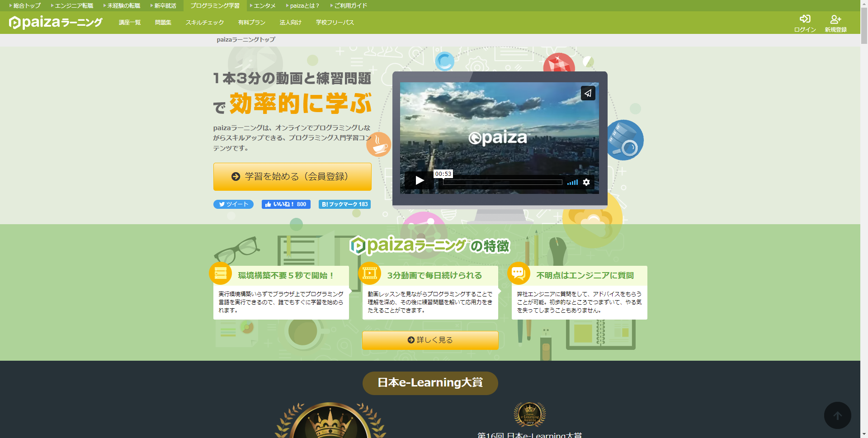Click the speech bubble icon beside 不明点はエンジニアに質問
The height and width of the screenshot is (438, 868).
point(519,273)
